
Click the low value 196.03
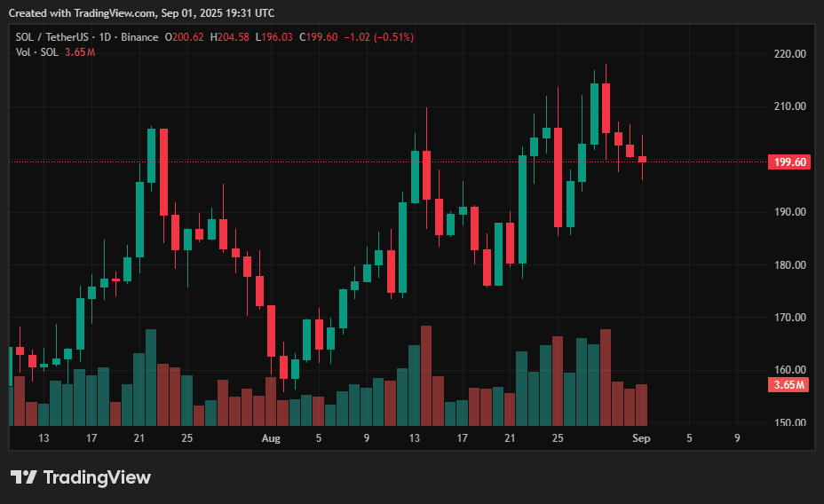[x=277, y=37]
